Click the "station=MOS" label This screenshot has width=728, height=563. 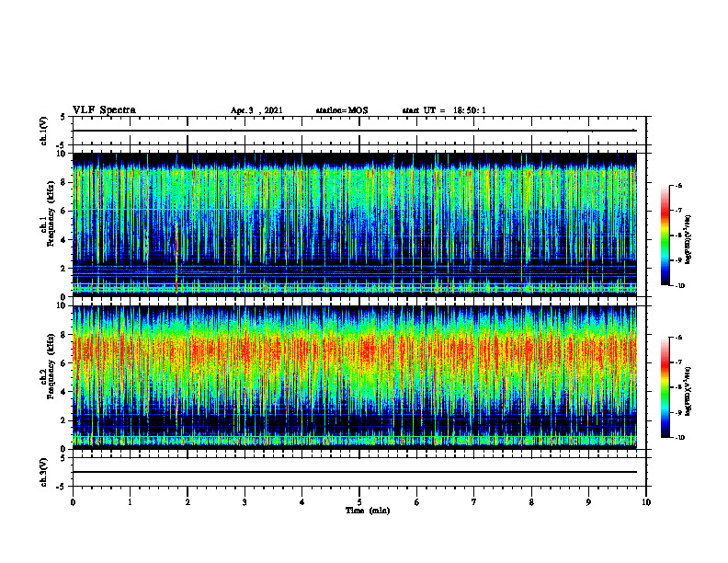point(342,110)
